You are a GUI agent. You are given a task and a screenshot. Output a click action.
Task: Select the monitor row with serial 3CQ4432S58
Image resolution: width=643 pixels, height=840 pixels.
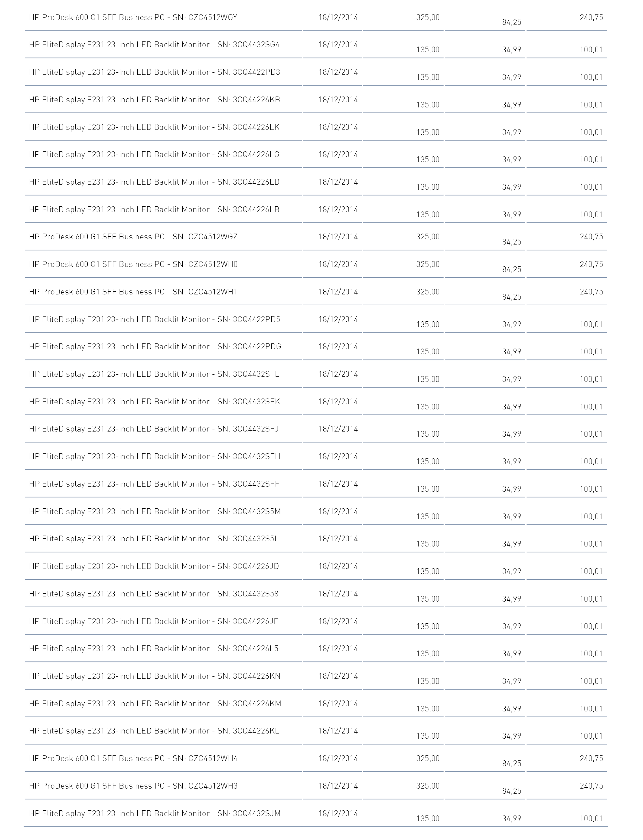[x=154, y=594]
